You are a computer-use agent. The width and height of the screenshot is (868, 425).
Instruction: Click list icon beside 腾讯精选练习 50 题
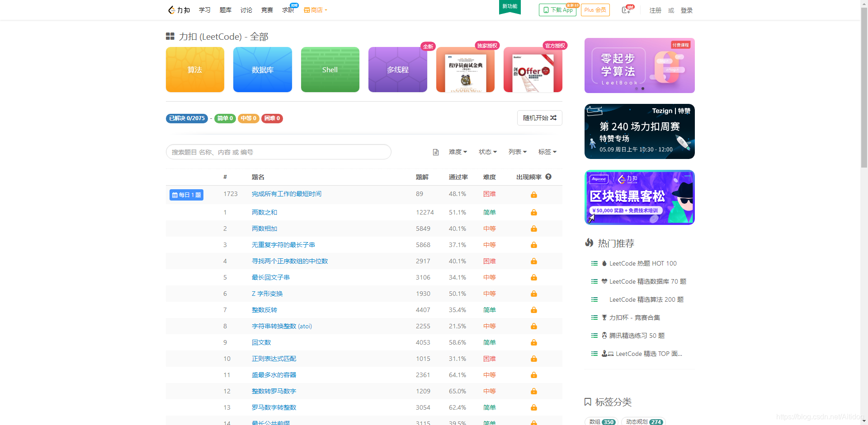point(594,336)
